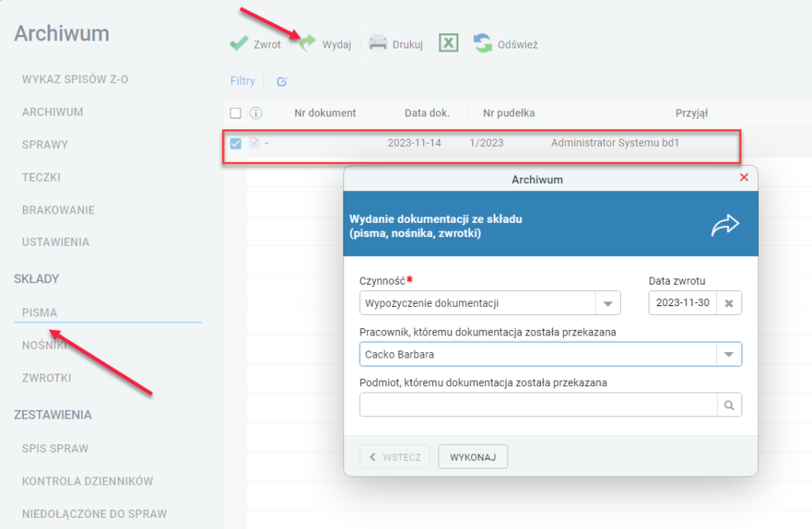
Task: Click the Zwrot toolbar label
Action: point(267,44)
